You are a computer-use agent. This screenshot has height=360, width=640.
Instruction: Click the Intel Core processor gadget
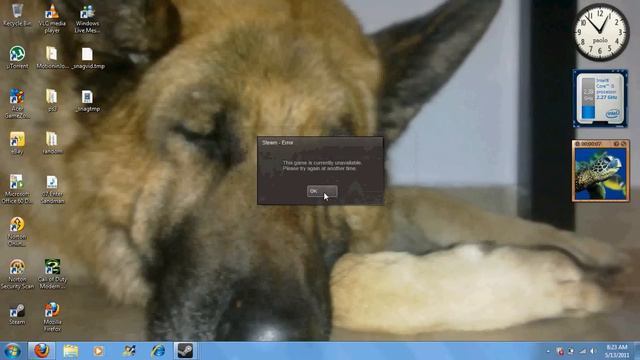click(x=600, y=98)
